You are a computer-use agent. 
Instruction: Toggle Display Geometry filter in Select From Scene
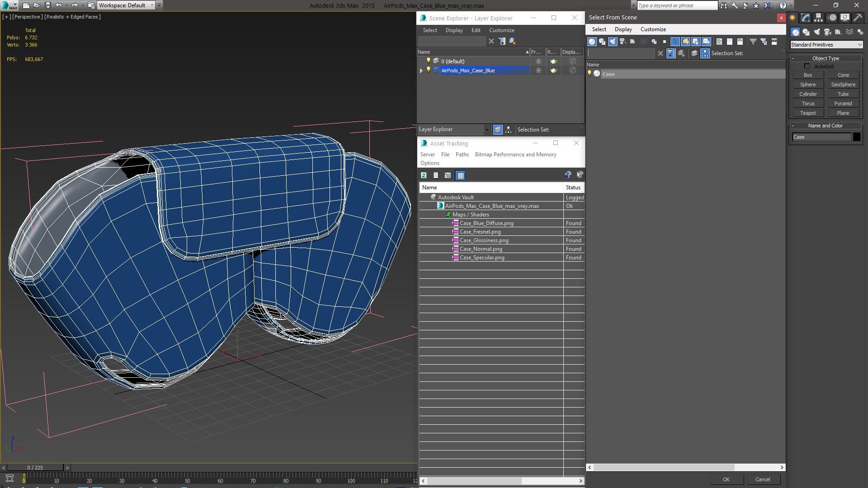[592, 42]
